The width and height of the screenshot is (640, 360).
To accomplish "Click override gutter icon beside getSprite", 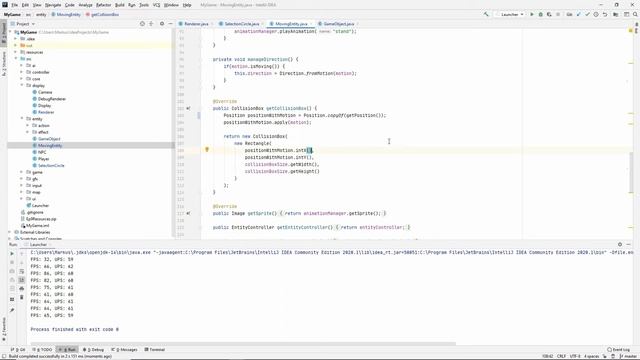I will click(188, 213).
